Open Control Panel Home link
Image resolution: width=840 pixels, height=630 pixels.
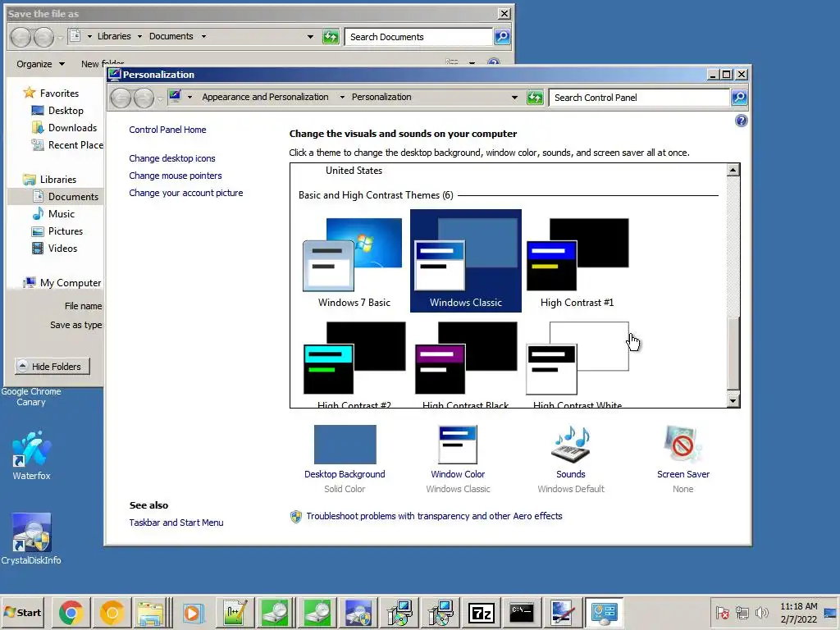point(167,130)
